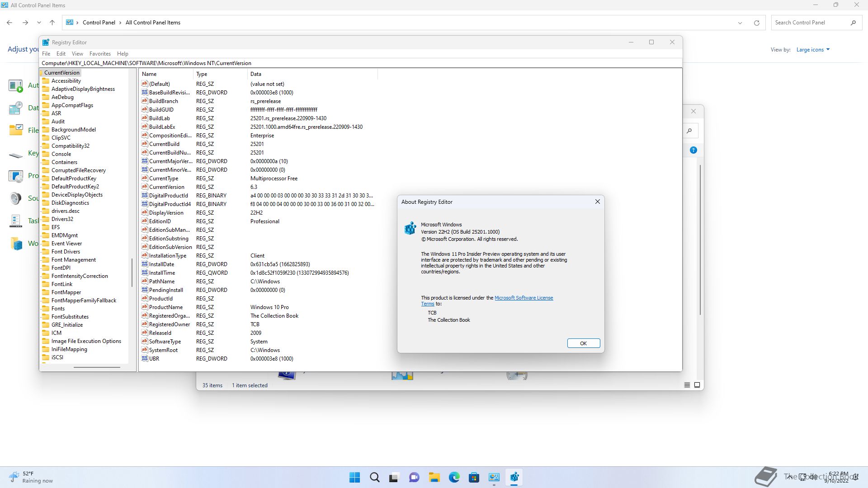The height and width of the screenshot is (488, 868).
Task: Select the RegisteredOwner registry value
Action: pos(170,324)
